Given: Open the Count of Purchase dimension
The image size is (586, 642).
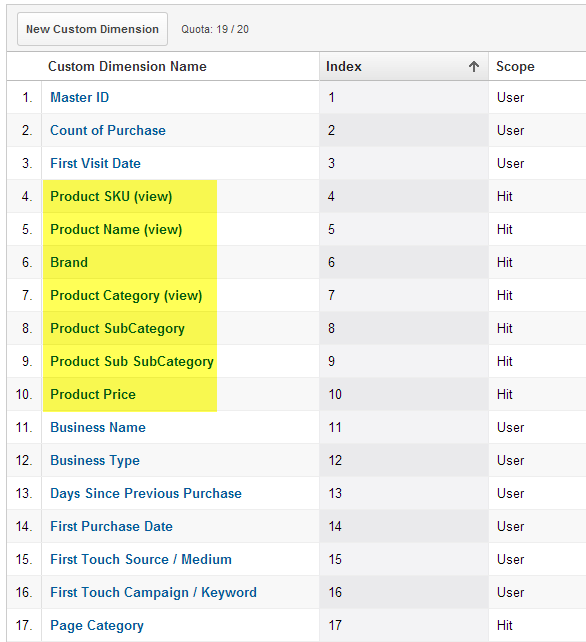Looking at the screenshot, I should point(108,130).
